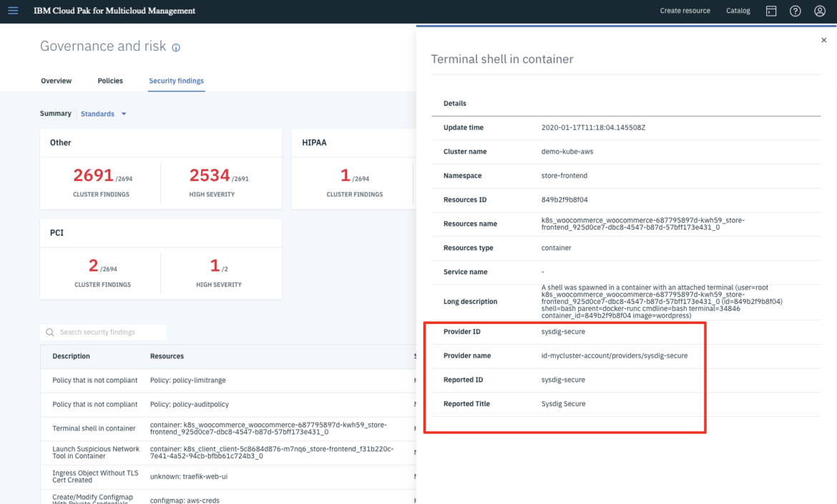Viewport: 837px width, 504px height.
Task: Click the IBM Cloud Pak for Multicloud Management title
Action: (114, 11)
